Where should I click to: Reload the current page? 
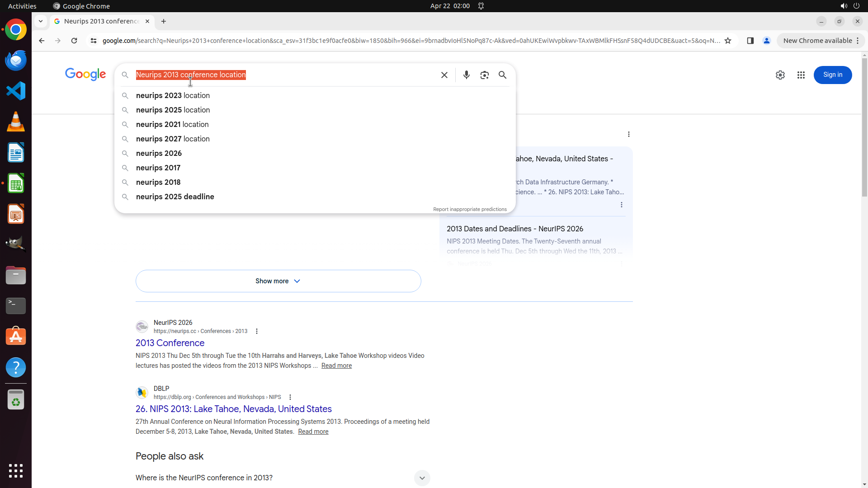point(74,41)
